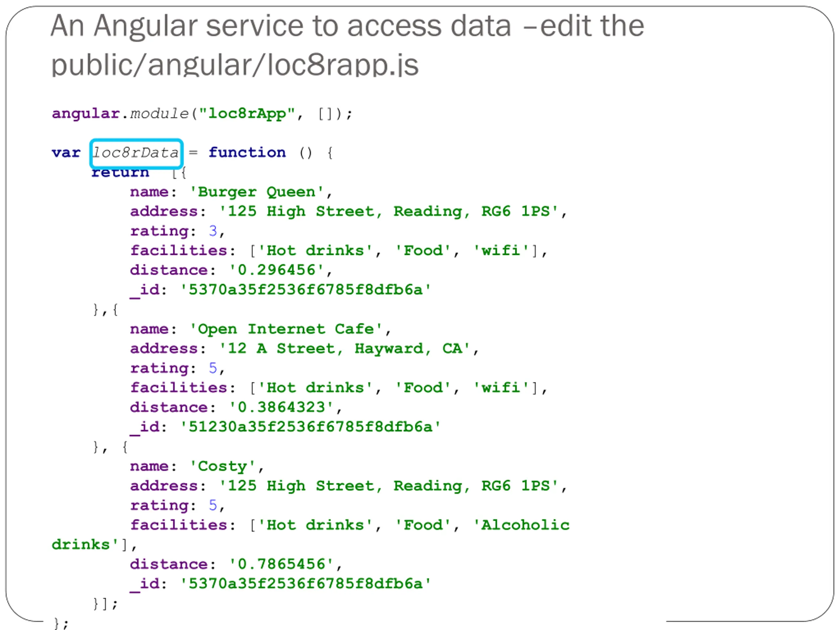Click the distance value '0.3864323'
Viewport: 840px width, 630px height.
click(282, 408)
